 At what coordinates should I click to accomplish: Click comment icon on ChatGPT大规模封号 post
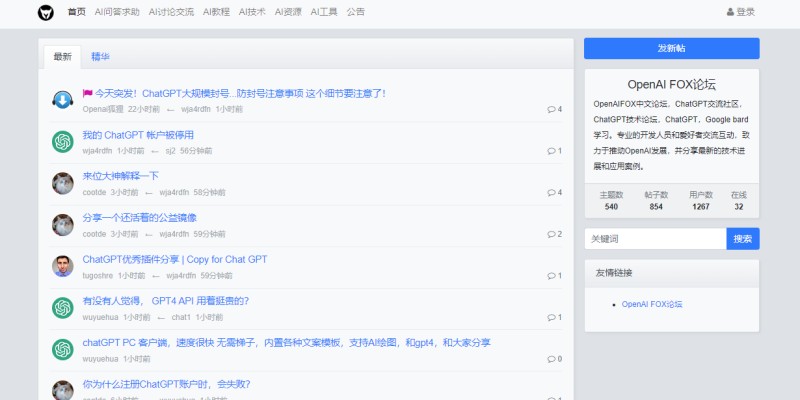pyautogui.click(x=551, y=109)
